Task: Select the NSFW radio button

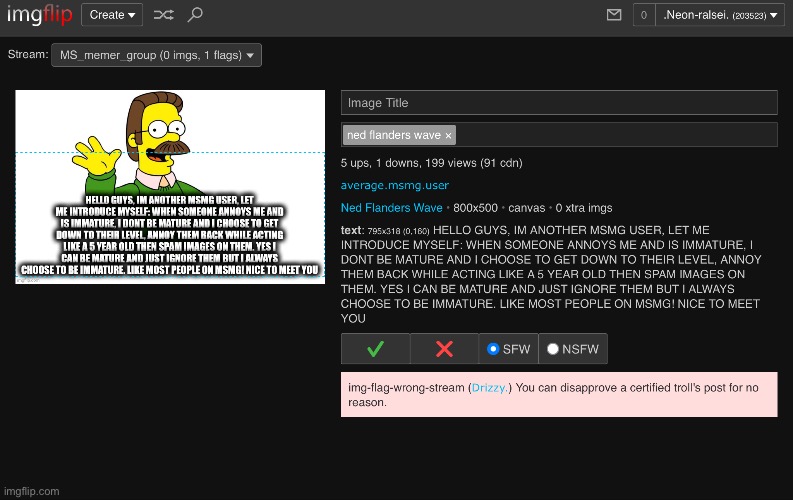Action: pos(553,349)
